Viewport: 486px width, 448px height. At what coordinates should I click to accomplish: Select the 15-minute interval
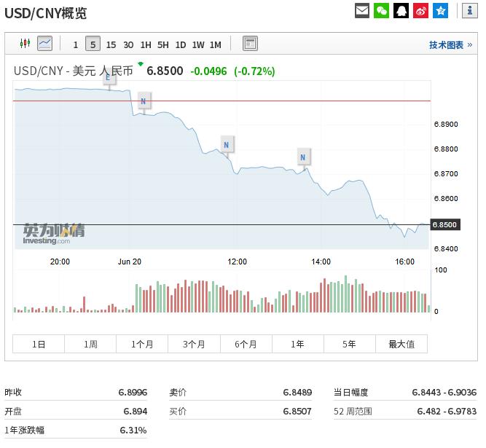tap(111, 44)
